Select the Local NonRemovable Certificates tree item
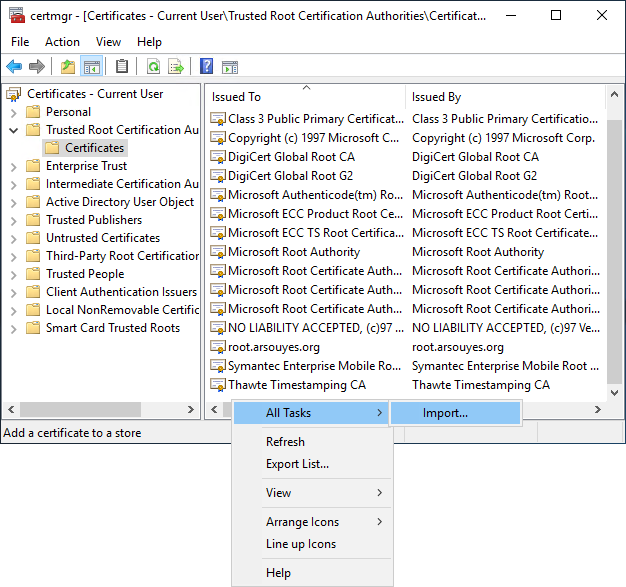Viewport: 626px width, 587px height. pyautogui.click(x=122, y=310)
